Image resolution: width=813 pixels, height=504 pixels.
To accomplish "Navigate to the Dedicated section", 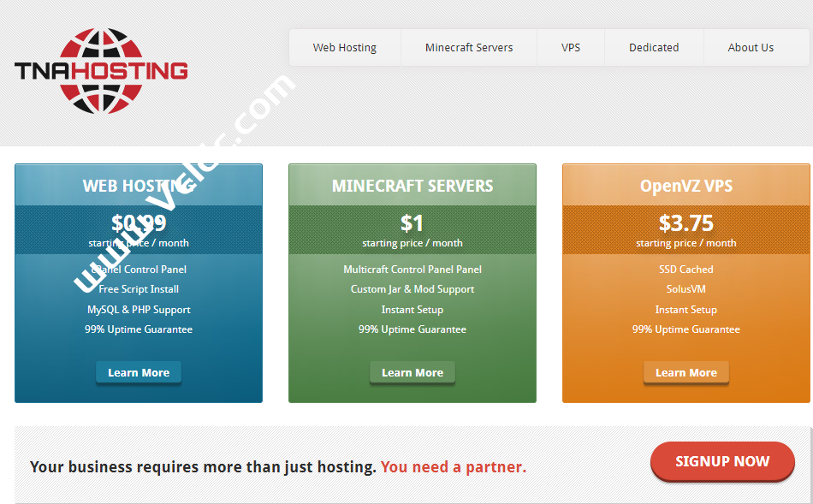I will [653, 47].
